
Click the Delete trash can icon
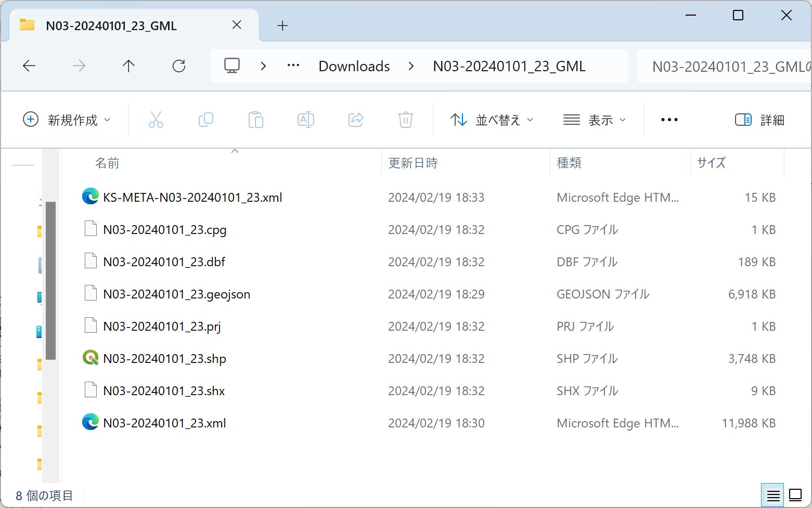[x=406, y=120]
